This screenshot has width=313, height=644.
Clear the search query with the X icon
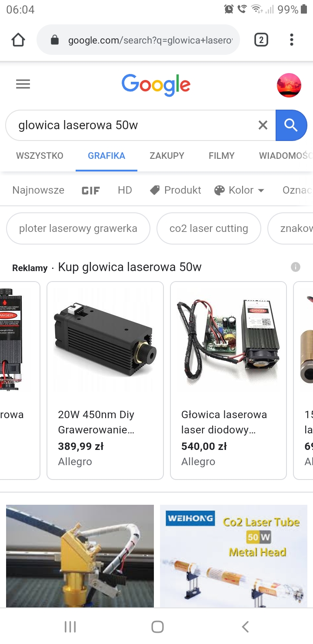263,125
